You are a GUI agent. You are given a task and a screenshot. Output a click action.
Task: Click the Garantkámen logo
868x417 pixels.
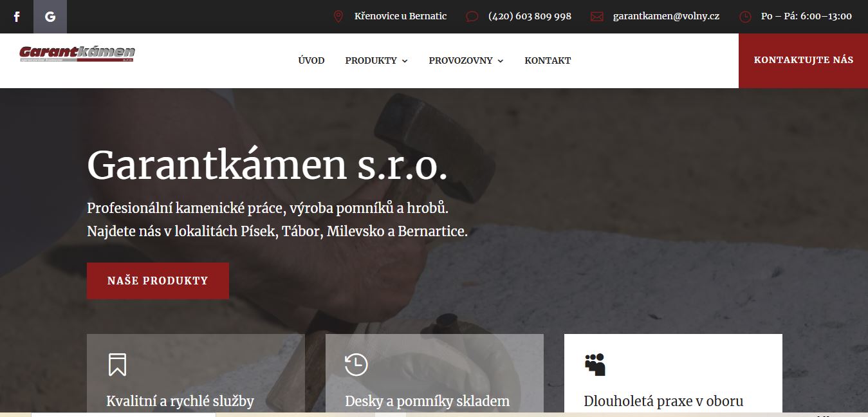(77, 54)
